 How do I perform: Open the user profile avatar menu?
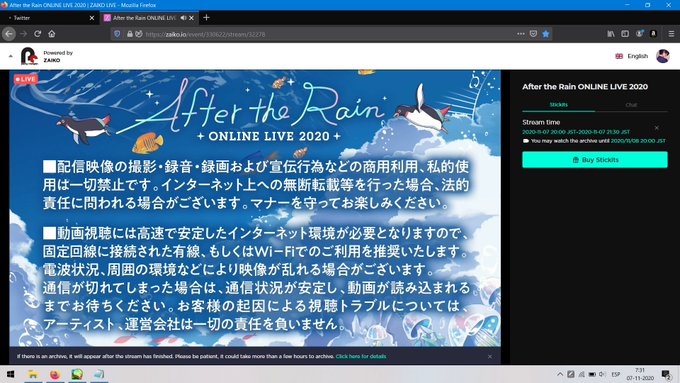pyautogui.click(x=663, y=56)
